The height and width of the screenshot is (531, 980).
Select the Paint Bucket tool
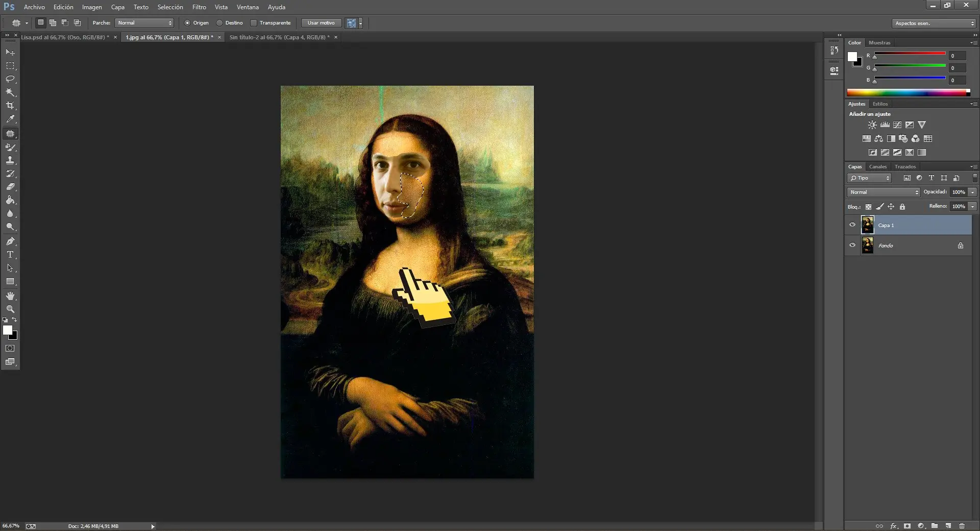tap(10, 200)
